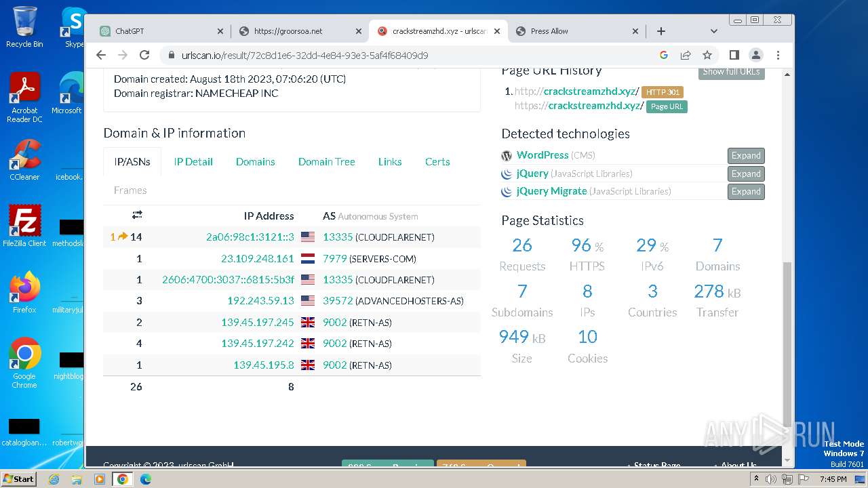This screenshot has width=868, height=488.
Task: Open the Status Page footer link
Action: click(657, 466)
